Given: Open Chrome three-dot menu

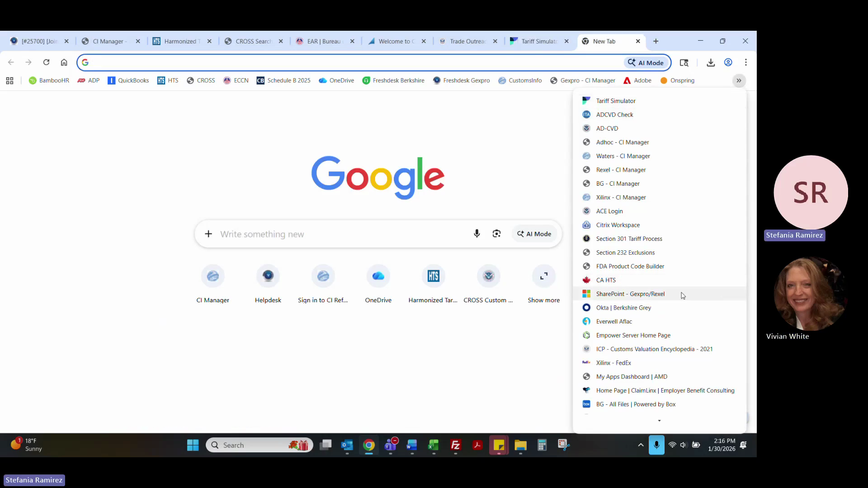Looking at the screenshot, I should [746, 62].
